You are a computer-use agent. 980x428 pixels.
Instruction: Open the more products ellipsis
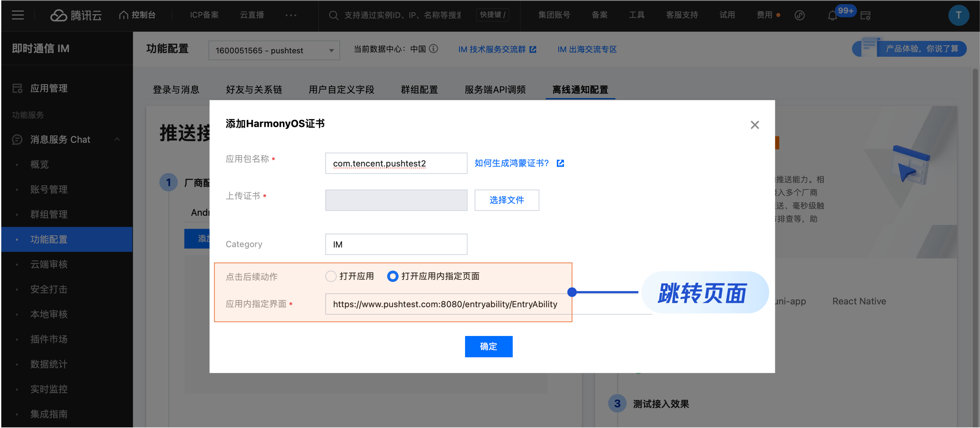pos(291,15)
